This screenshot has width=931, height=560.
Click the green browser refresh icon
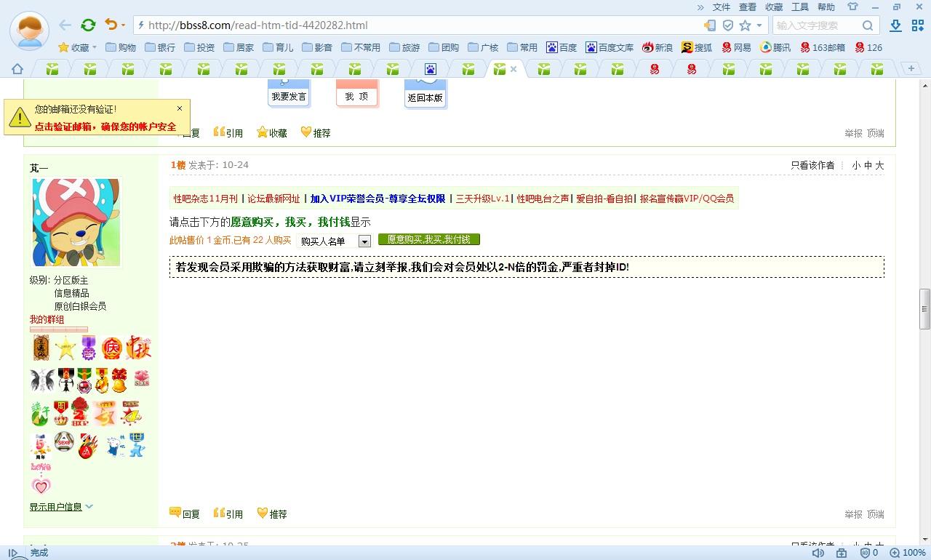(x=88, y=25)
